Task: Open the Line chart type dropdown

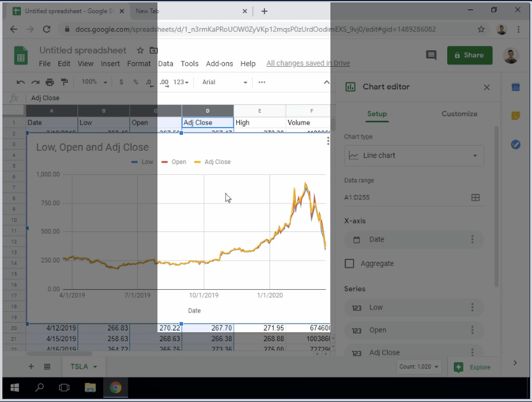Action: point(414,156)
